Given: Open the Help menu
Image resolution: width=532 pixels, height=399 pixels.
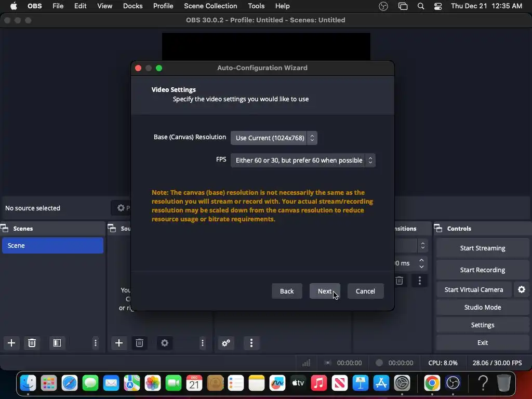Looking at the screenshot, I should (282, 6).
